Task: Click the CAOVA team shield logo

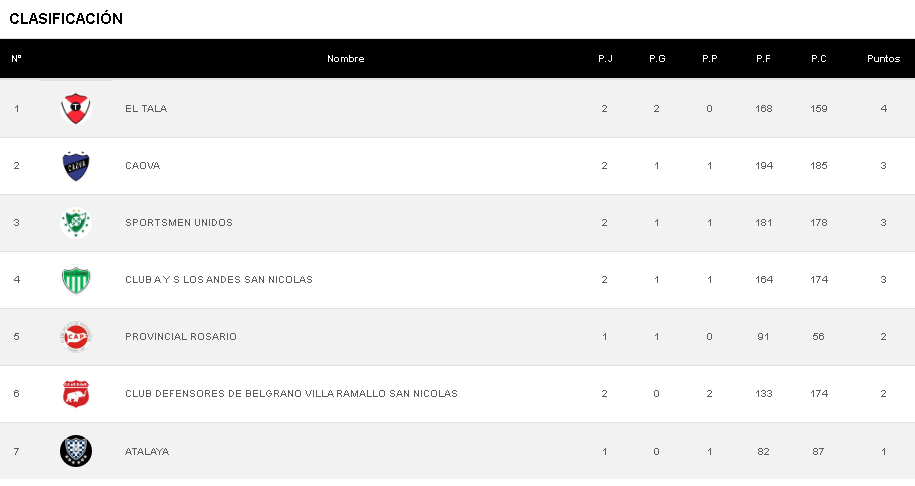Action: pyautogui.click(x=76, y=166)
